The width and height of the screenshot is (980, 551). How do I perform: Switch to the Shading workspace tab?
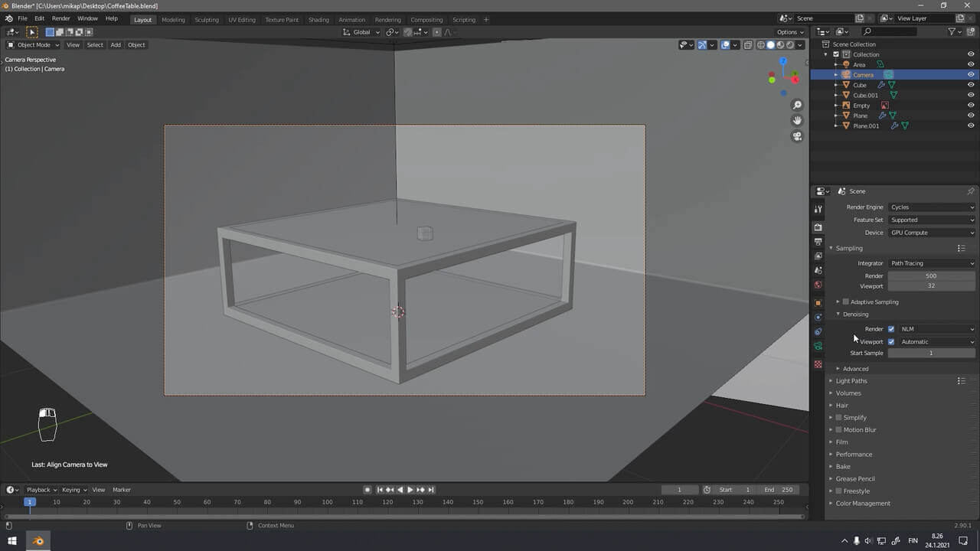click(318, 19)
